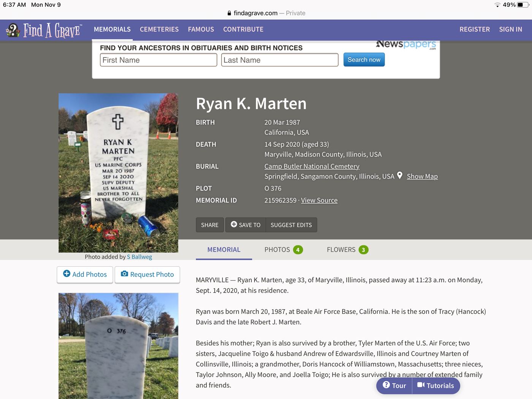Click the Search now button
This screenshot has height=399, width=532.
[x=364, y=60]
